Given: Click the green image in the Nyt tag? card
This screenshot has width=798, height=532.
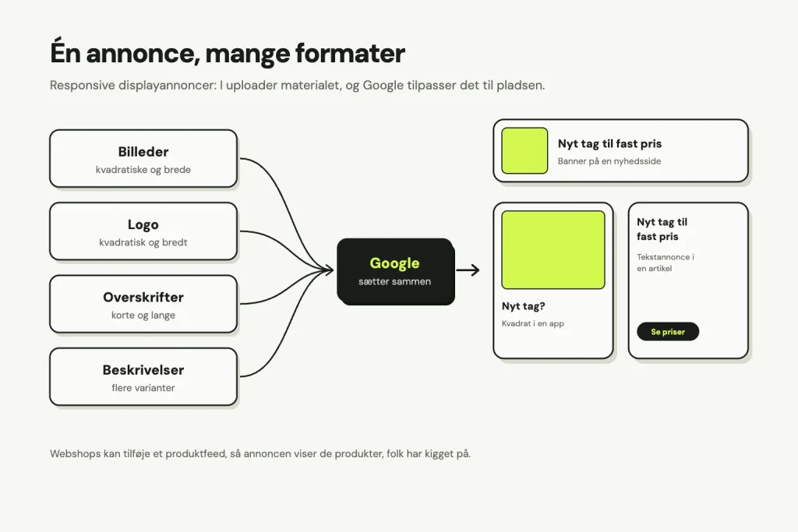Looking at the screenshot, I should click(x=553, y=250).
